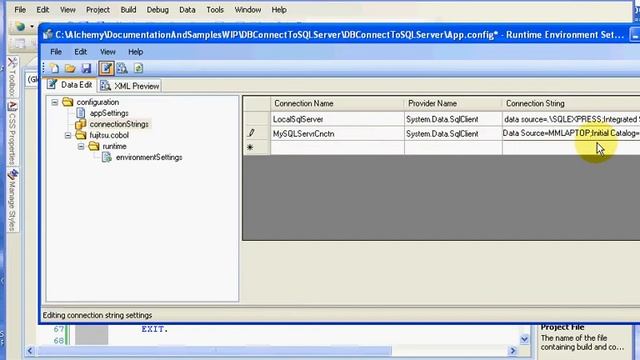Toggle the Data Edit mode toolbar icon
This screenshot has height=360, width=640.
pyautogui.click(x=106, y=68)
